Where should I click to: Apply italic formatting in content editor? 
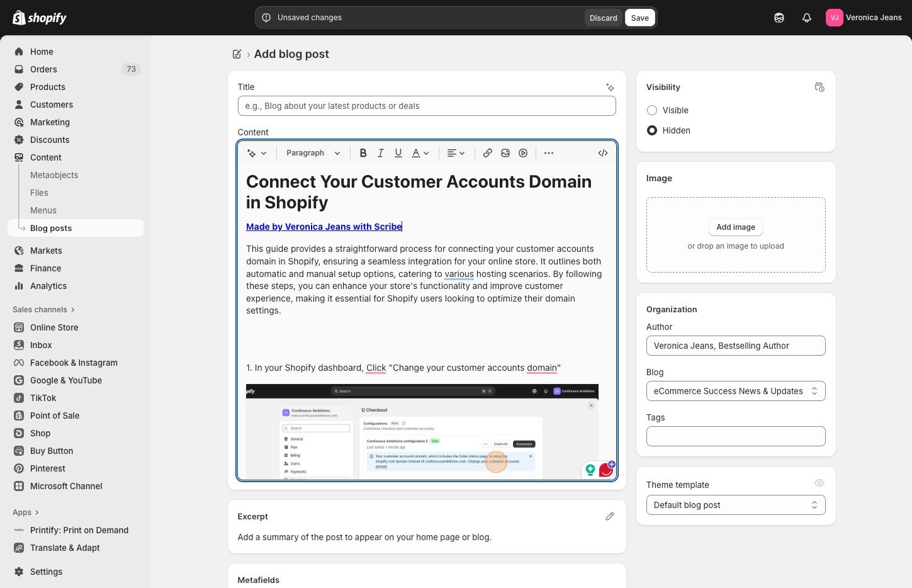[x=380, y=153]
